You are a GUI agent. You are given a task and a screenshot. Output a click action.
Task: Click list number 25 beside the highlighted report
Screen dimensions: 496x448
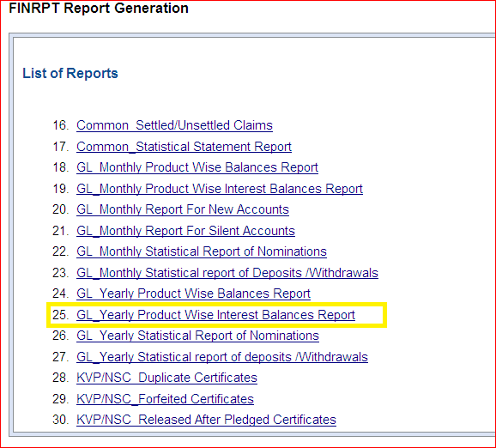[60, 315]
